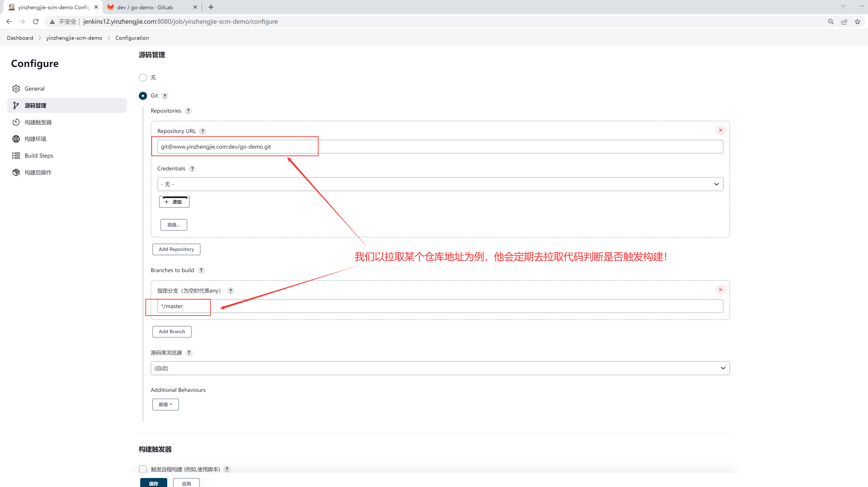Select the 无 (none) source control radio
Viewport: 868px width, 487px height.
(x=143, y=78)
